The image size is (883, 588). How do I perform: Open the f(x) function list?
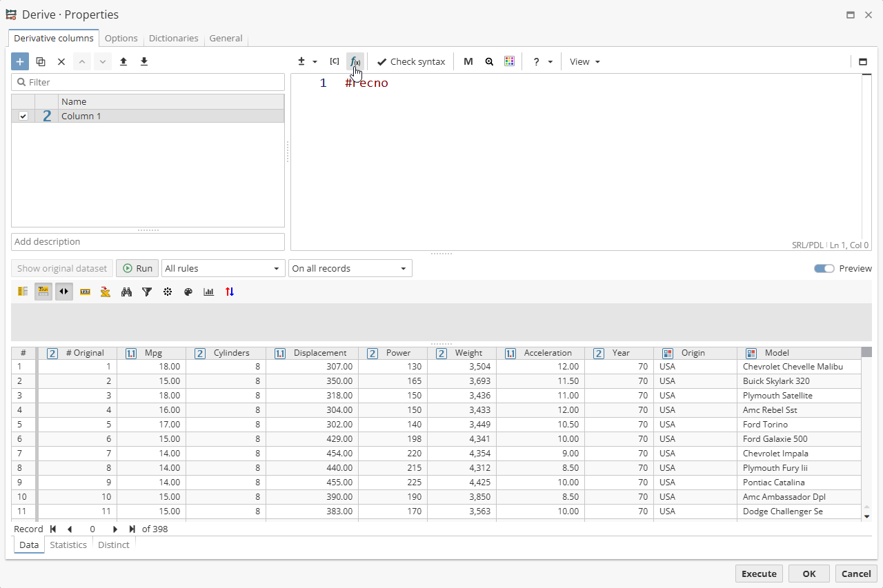click(355, 61)
